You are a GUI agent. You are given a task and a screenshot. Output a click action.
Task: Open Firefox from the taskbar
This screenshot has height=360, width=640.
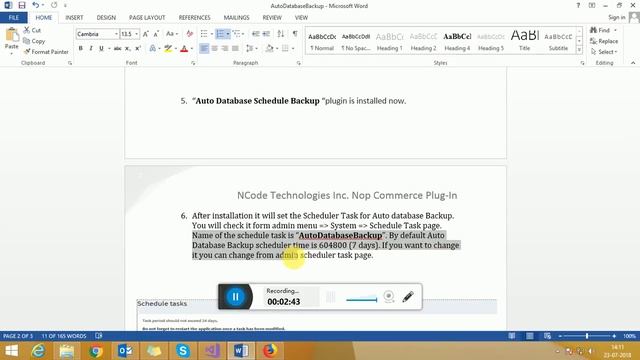click(270, 351)
